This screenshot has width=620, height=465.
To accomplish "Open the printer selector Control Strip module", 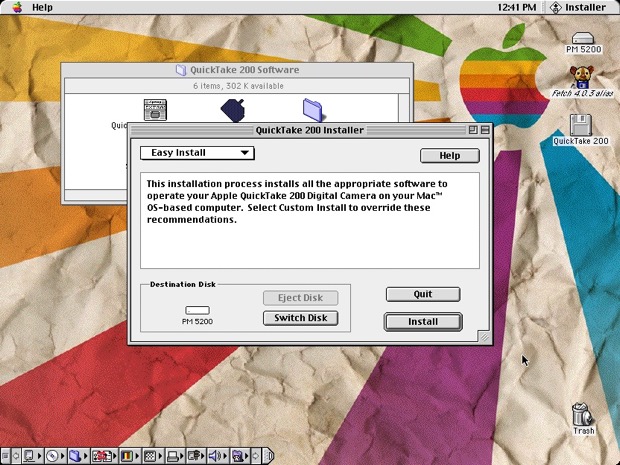I will click(176, 456).
